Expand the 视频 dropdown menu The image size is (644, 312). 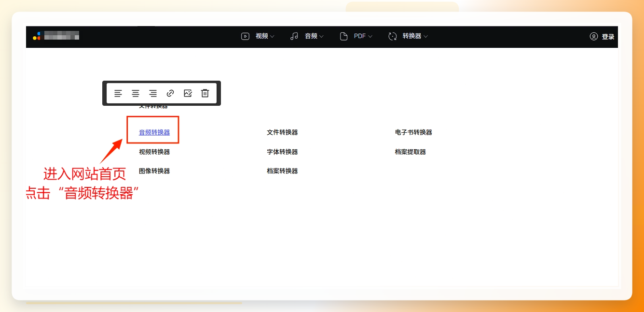(265, 36)
